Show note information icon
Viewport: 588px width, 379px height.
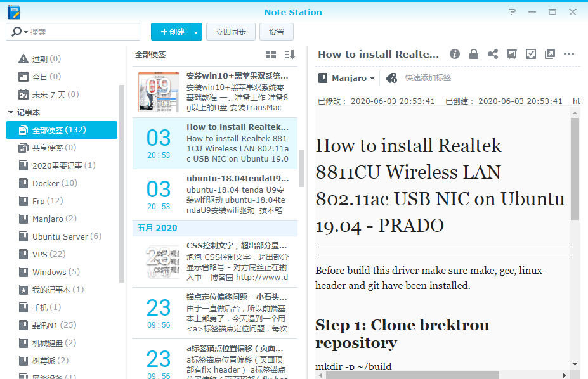(455, 55)
